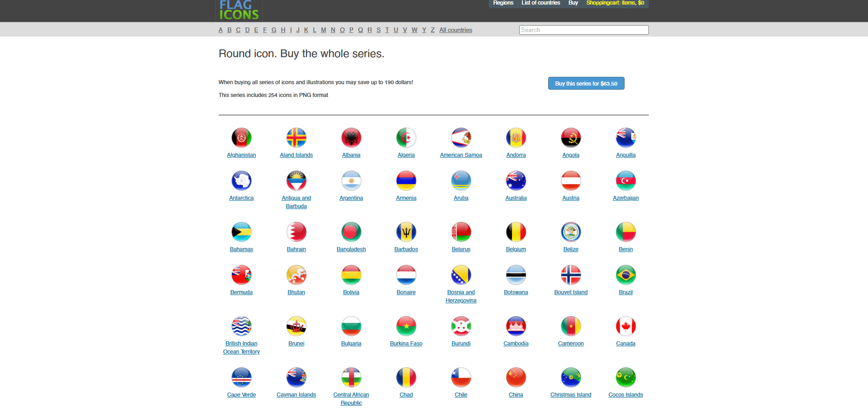Click the Antarctica round flag icon
868x414 pixels.
(x=242, y=181)
